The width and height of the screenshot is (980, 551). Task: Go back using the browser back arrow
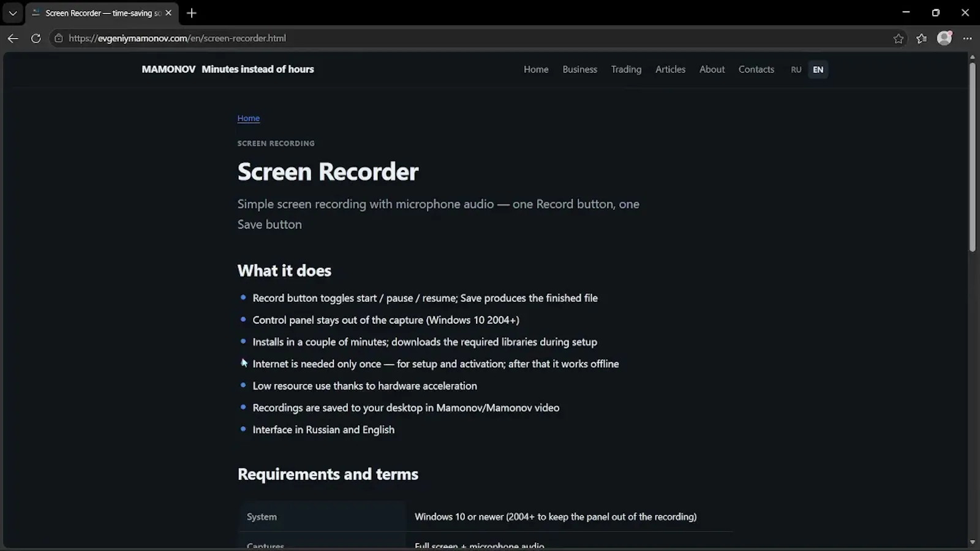tap(13, 38)
